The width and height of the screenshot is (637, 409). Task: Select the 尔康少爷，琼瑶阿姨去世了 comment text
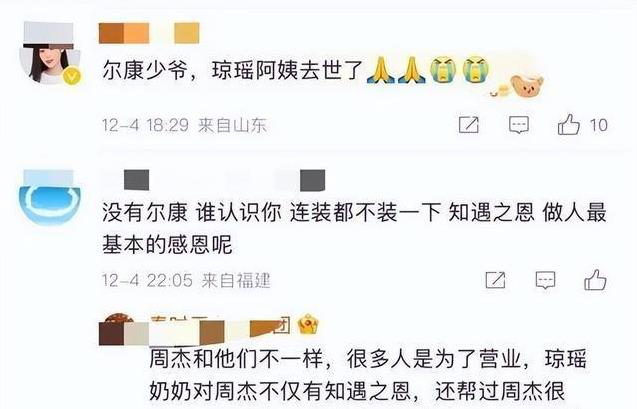tap(232, 70)
